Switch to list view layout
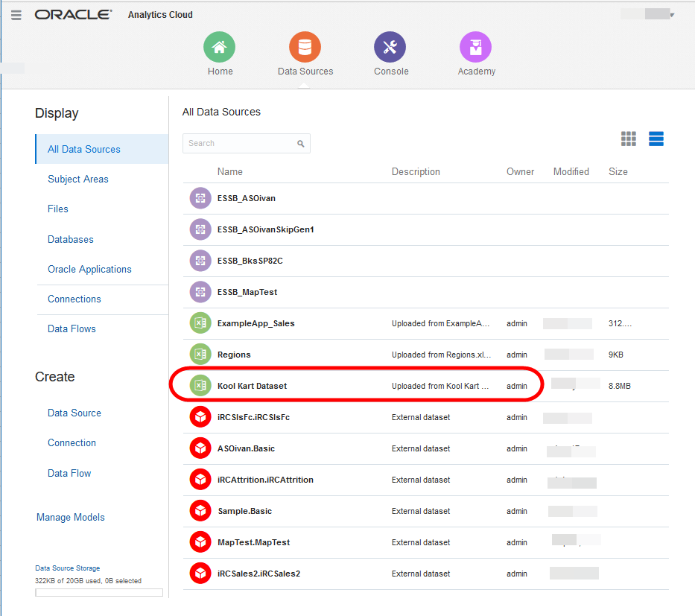 (656, 139)
